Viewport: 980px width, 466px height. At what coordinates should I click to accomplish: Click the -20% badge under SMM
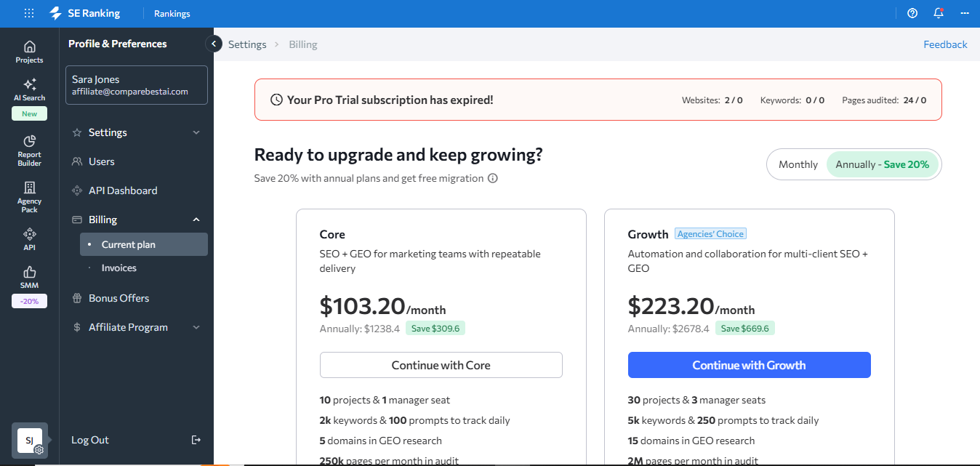coord(30,301)
